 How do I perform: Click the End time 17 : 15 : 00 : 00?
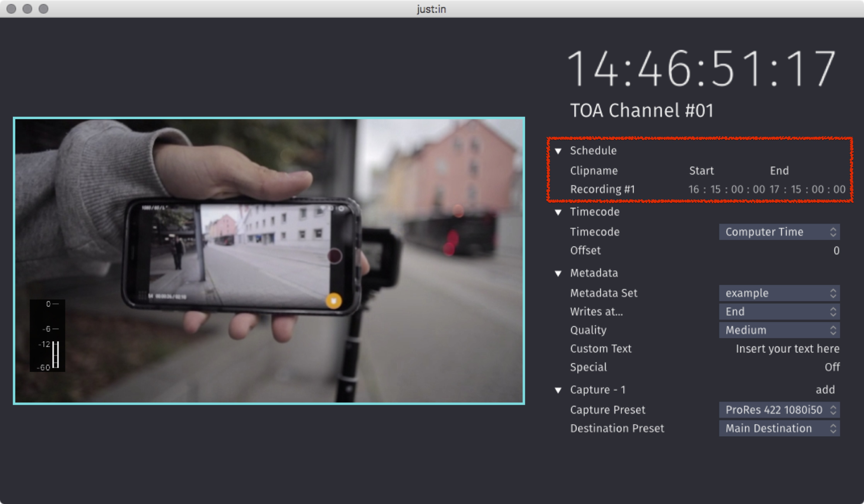(x=807, y=189)
